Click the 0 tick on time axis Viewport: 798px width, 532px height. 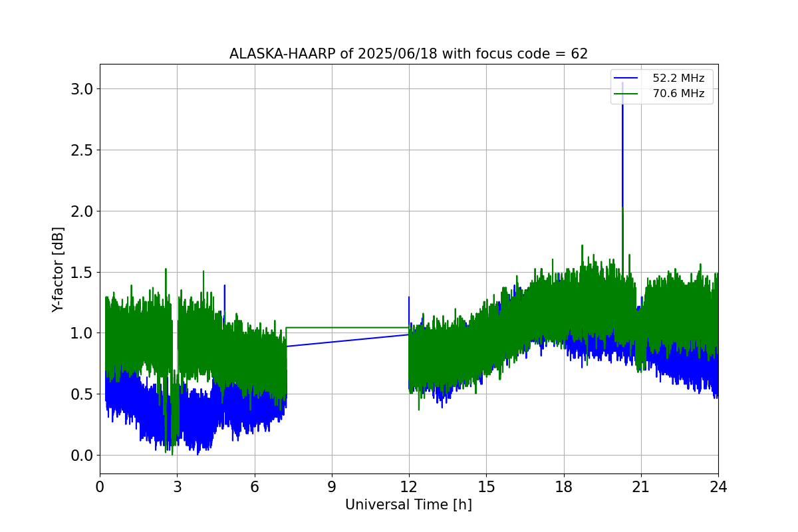(x=100, y=486)
